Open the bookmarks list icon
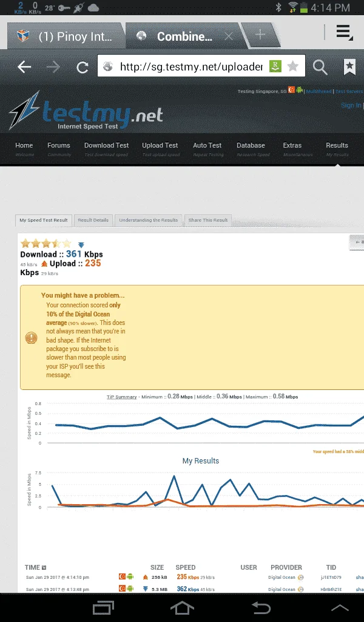 pyautogui.click(x=349, y=67)
